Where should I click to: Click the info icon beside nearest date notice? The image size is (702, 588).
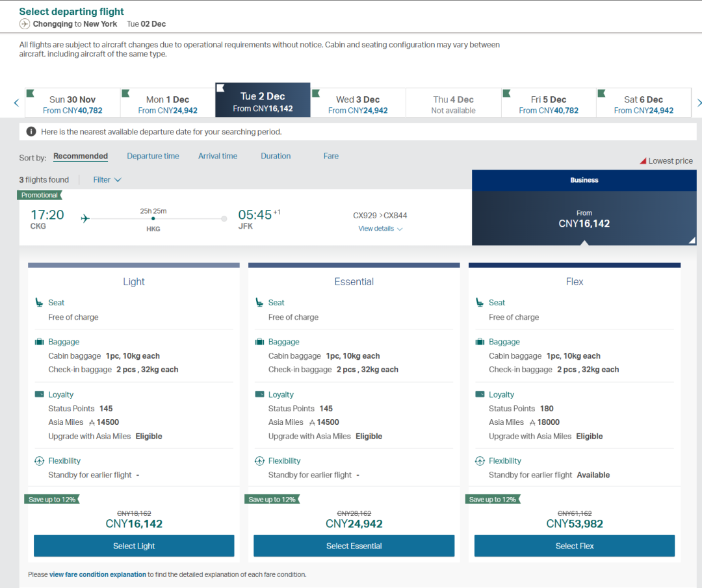[31, 132]
